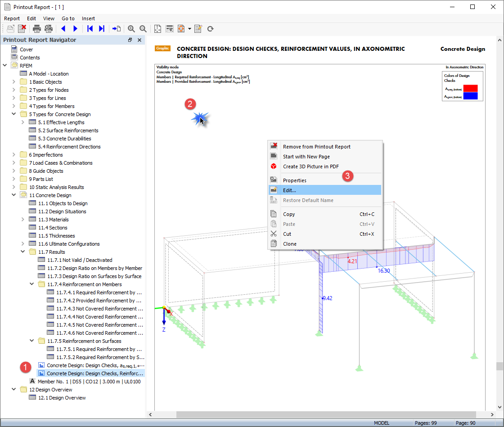
Task: Click the Go to page icon
Action: (x=117, y=29)
